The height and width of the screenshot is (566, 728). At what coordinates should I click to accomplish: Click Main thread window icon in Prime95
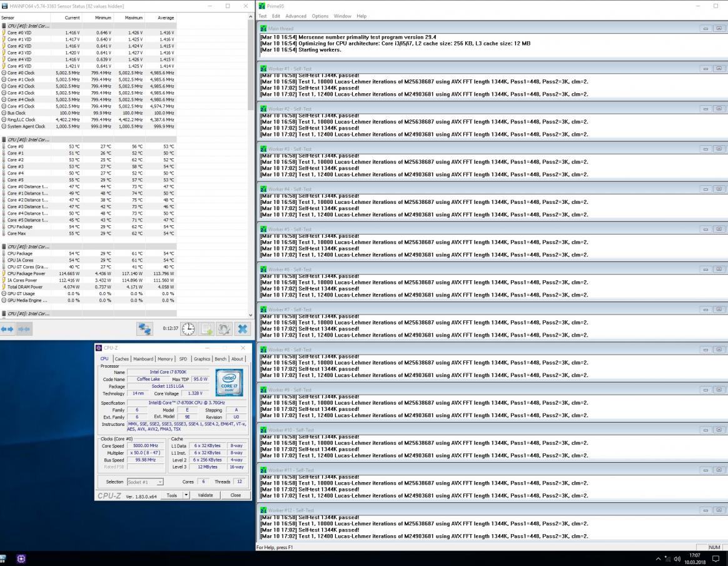(263, 28)
